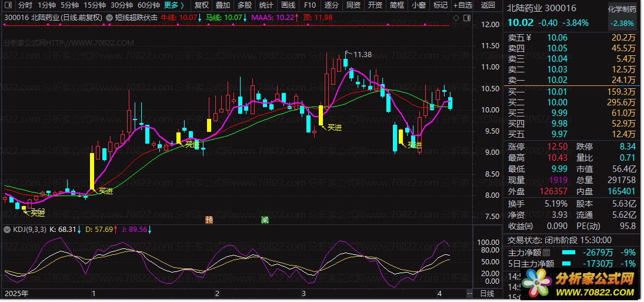Click the 日线 period button at bottom

(487, 294)
